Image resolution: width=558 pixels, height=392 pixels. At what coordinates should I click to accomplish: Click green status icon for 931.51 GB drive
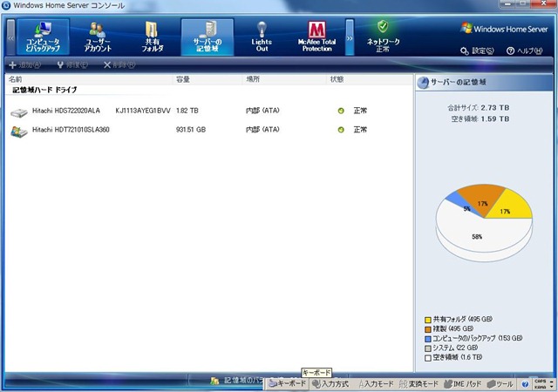pyautogui.click(x=341, y=130)
